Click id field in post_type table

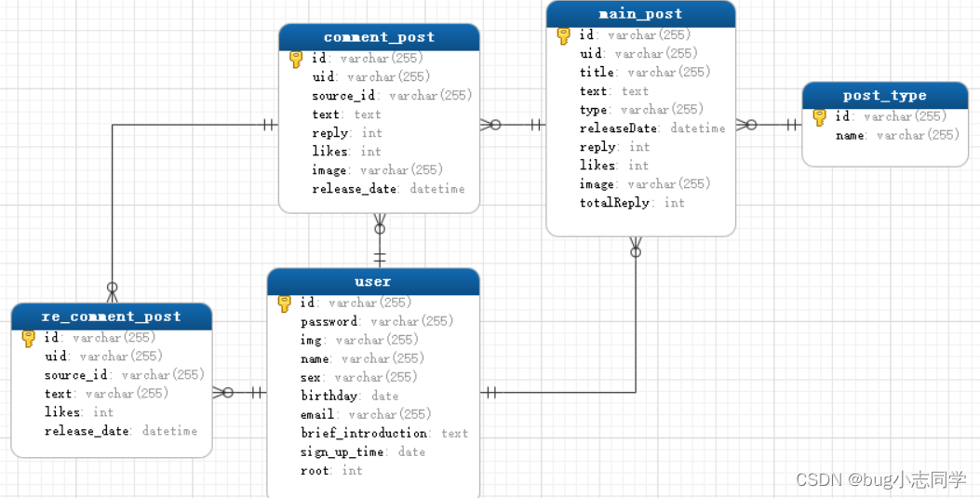(x=892, y=117)
